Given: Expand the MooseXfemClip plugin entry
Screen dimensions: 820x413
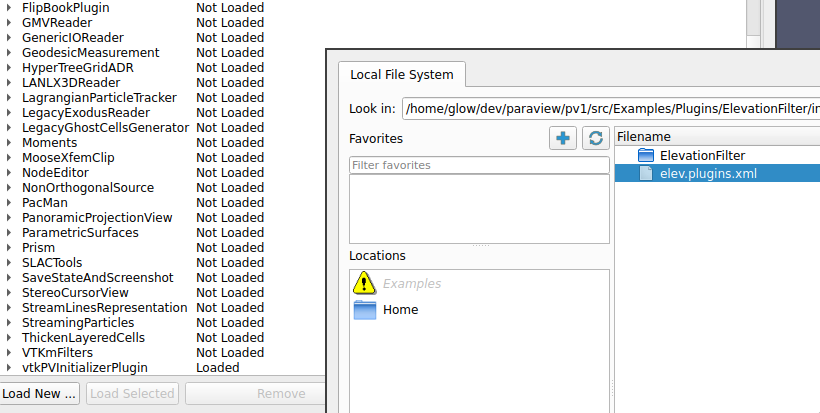Looking at the screenshot, I should (x=8, y=158).
